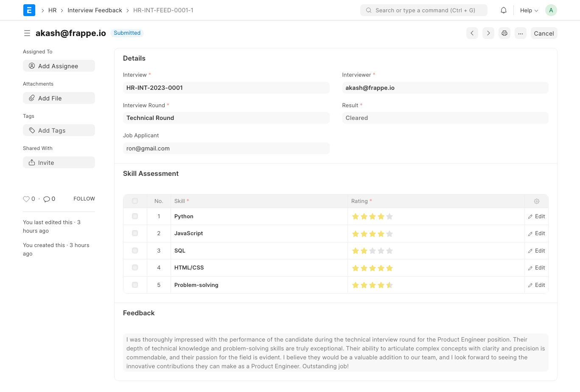The height and width of the screenshot is (392, 580).
Task: Like this document with heart icon
Action: point(26,199)
